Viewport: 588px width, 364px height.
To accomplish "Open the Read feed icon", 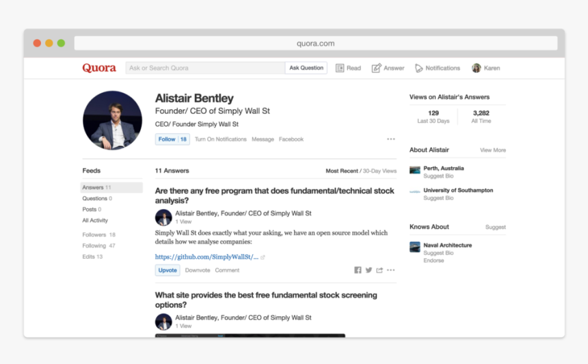I will (x=340, y=68).
